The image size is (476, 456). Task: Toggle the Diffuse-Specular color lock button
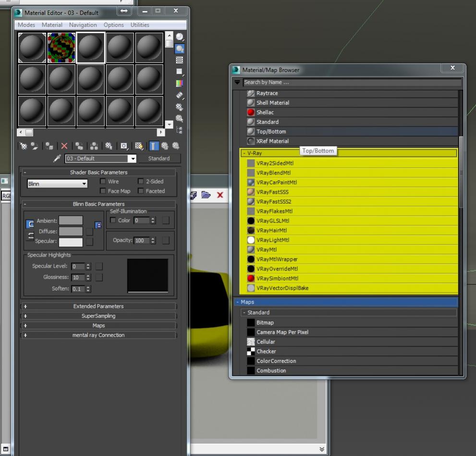click(x=30, y=236)
